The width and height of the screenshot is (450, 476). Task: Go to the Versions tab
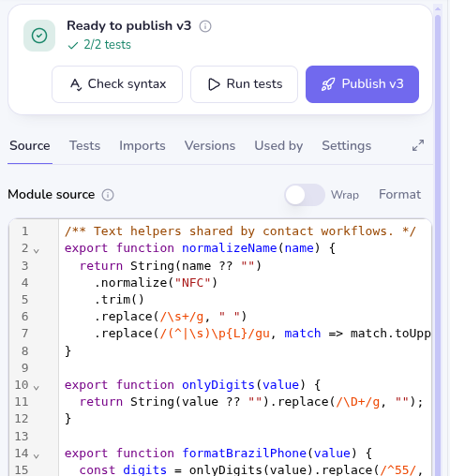pos(210,146)
